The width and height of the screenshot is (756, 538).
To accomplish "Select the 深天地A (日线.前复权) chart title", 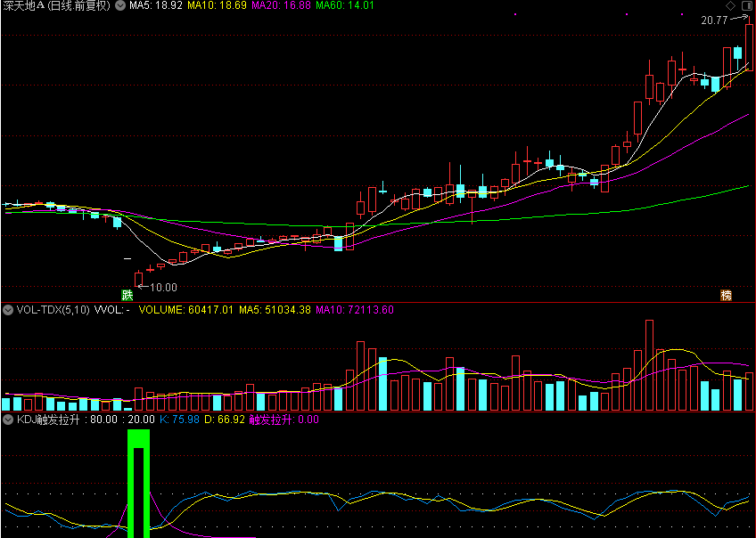I will (x=57, y=5).
